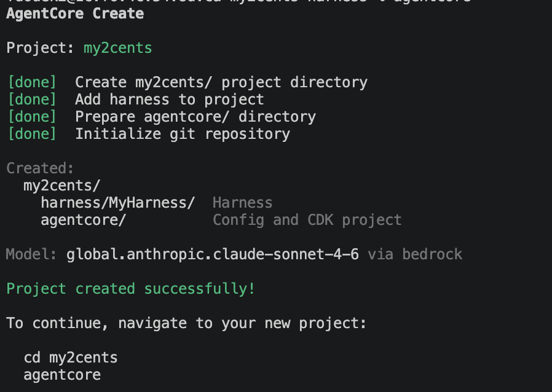Image resolution: width=552 pixels, height=392 pixels.
Task: Click the 'Config and CDK project' description
Action: [x=307, y=220]
